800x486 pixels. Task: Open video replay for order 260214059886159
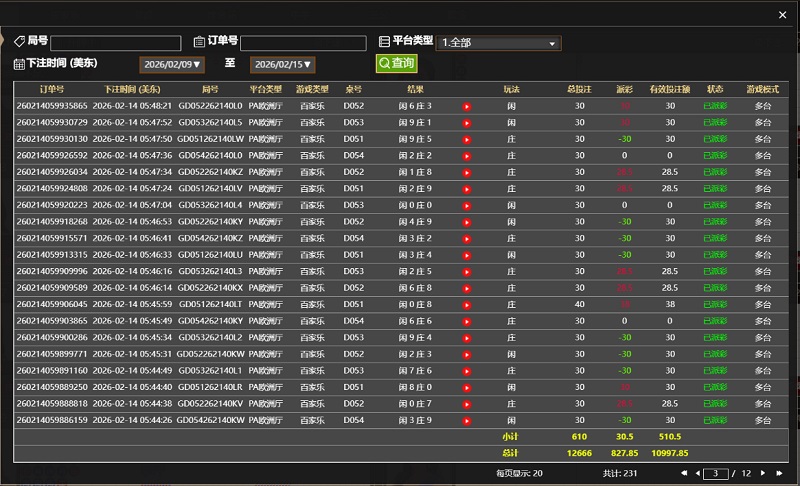point(466,420)
